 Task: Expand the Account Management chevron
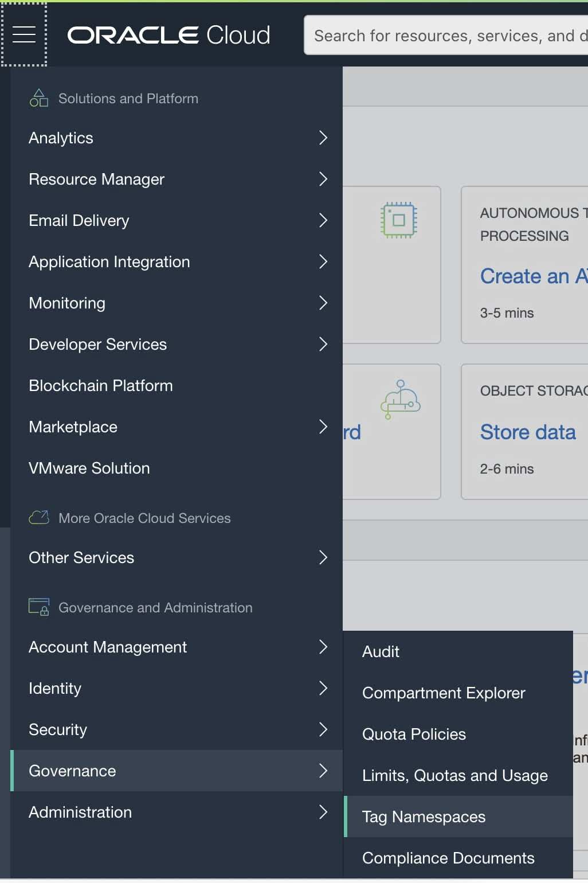pos(323,647)
